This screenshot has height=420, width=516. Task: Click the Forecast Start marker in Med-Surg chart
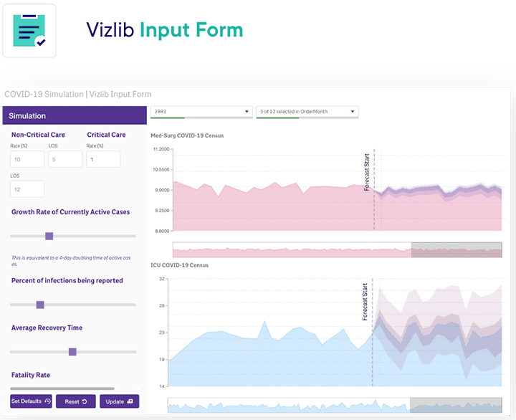point(367,173)
